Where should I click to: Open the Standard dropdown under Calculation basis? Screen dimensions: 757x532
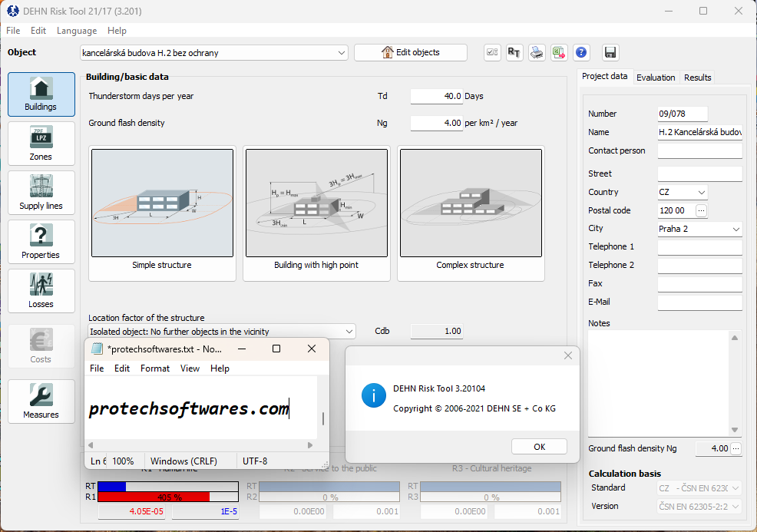point(736,488)
